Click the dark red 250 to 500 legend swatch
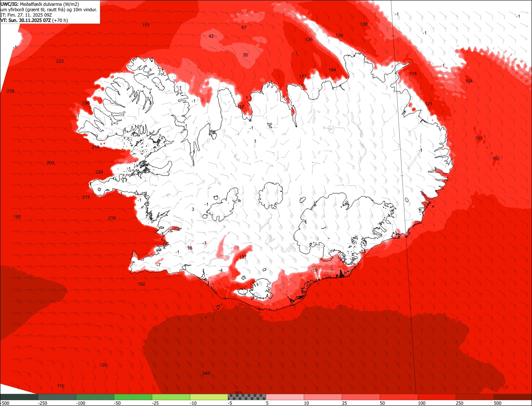Viewport: 532px width, 406px height. point(475,397)
